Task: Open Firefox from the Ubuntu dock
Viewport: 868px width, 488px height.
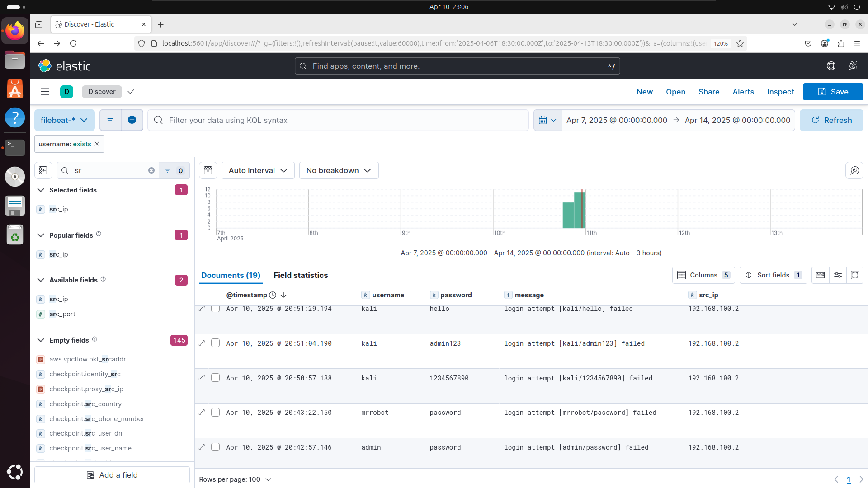Action: pos(15,31)
